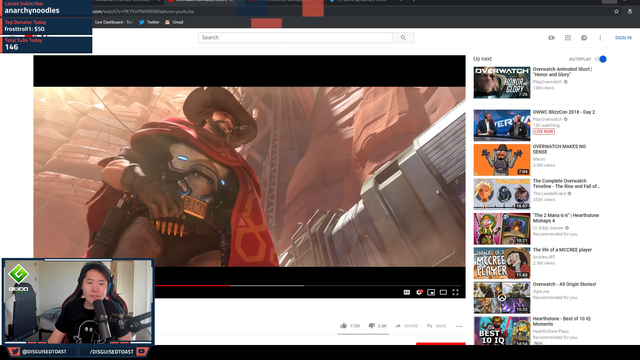640x360 pixels.
Task: Open 'The 2 Mana 6/6' Hearthstone title
Action: [566, 218]
